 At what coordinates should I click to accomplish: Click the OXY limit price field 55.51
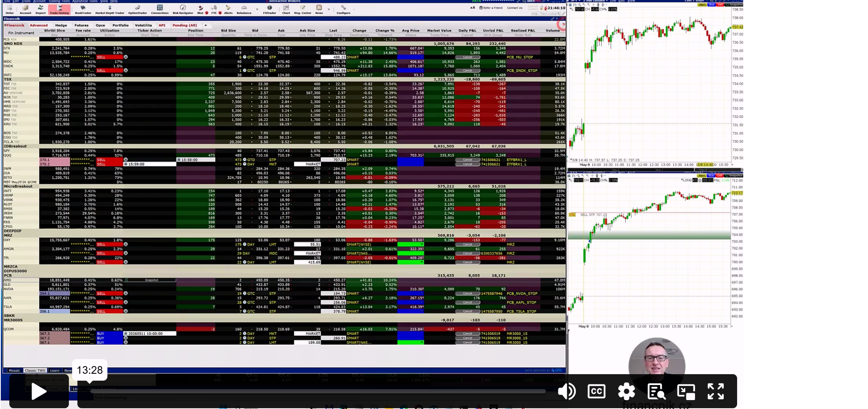pos(307,245)
